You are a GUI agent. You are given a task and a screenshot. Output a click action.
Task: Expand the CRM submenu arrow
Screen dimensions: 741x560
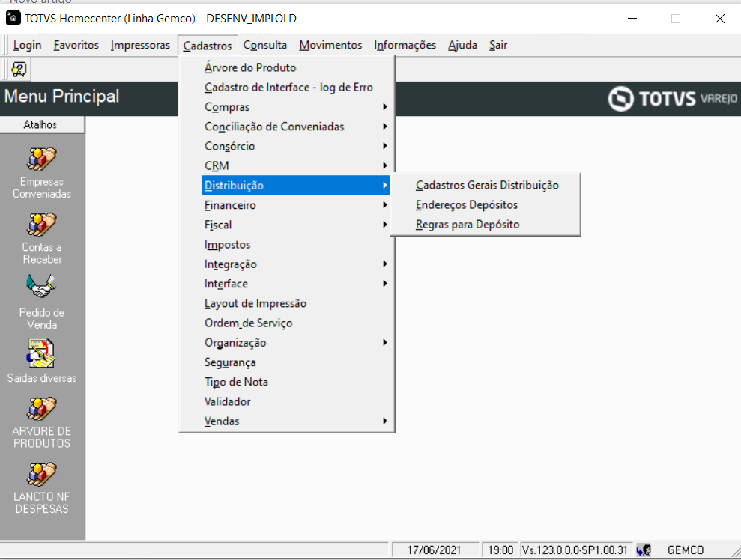(385, 165)
